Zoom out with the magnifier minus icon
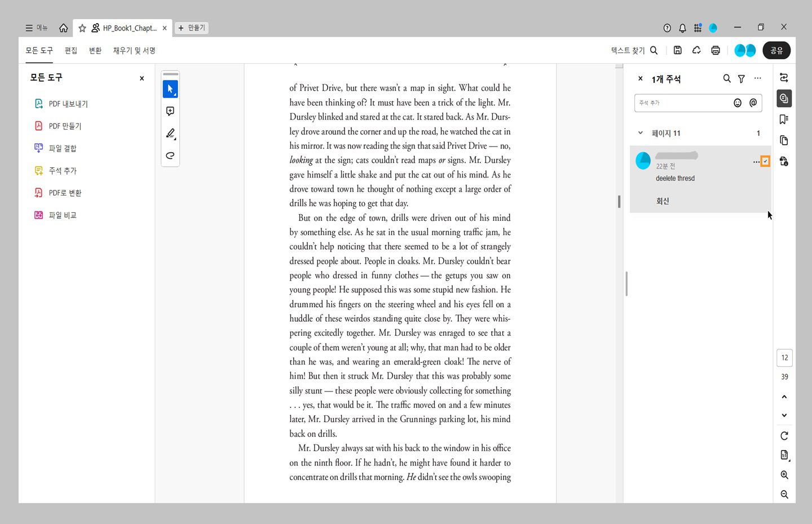 pyautogui.click(x=784, y=494)
